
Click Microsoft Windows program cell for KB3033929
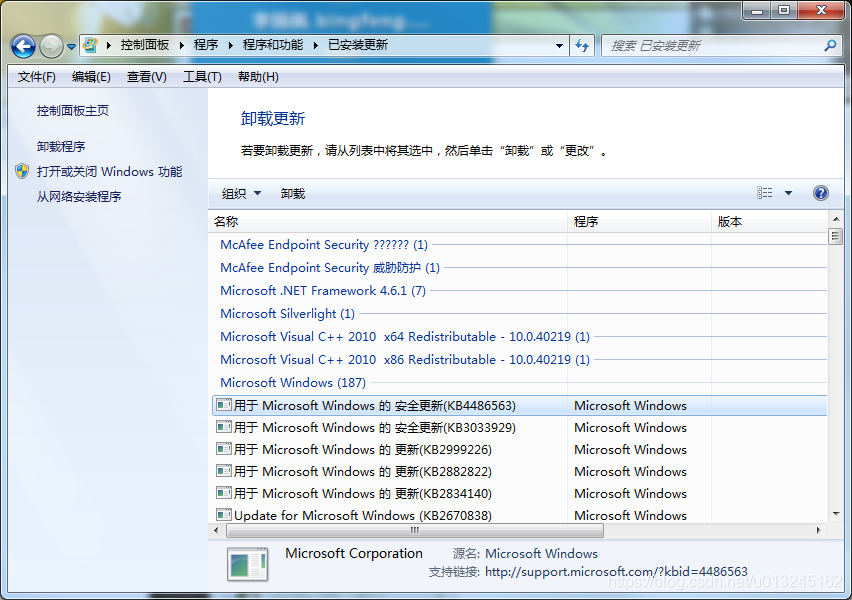pos(630,428)
